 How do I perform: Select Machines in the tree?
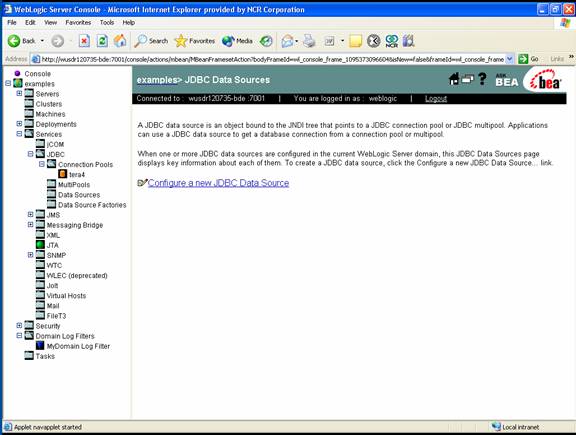tap(50, 114)
